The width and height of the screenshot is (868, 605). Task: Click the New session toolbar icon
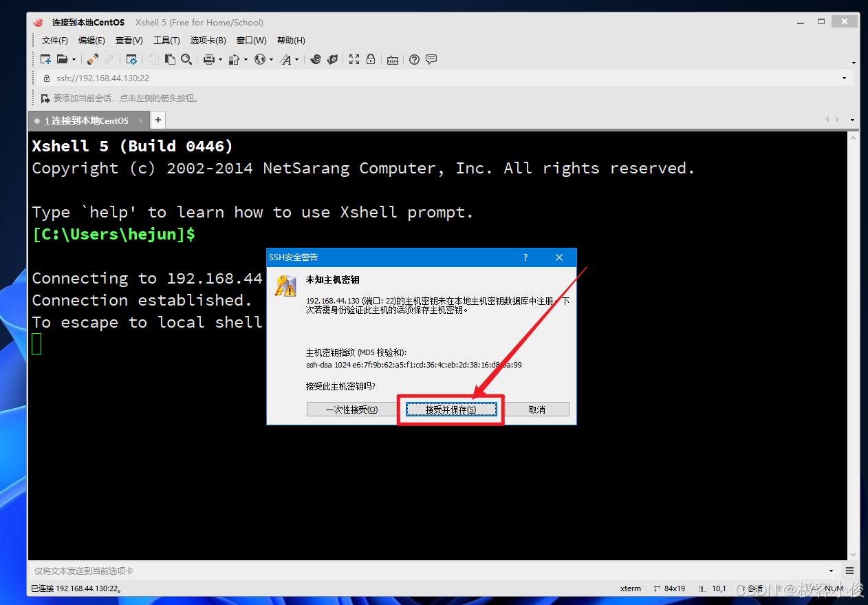click(45, 60)
